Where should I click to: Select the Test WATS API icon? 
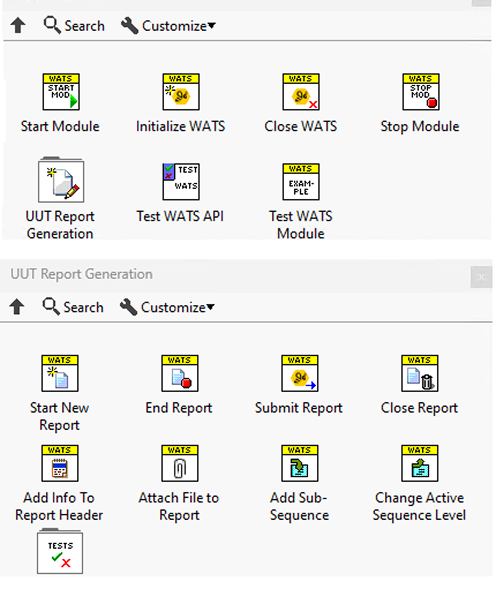pos(181,182)
